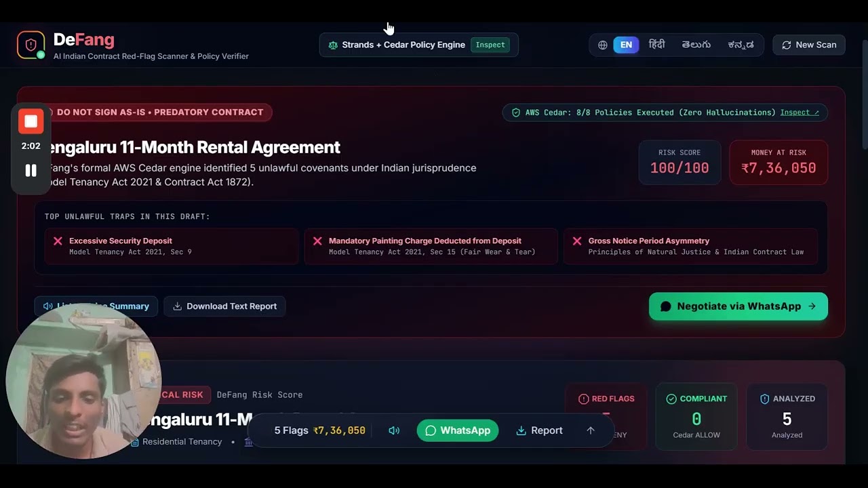
Task: Click the Money at Risk ₹7,36,050 card
Action: 778,162
